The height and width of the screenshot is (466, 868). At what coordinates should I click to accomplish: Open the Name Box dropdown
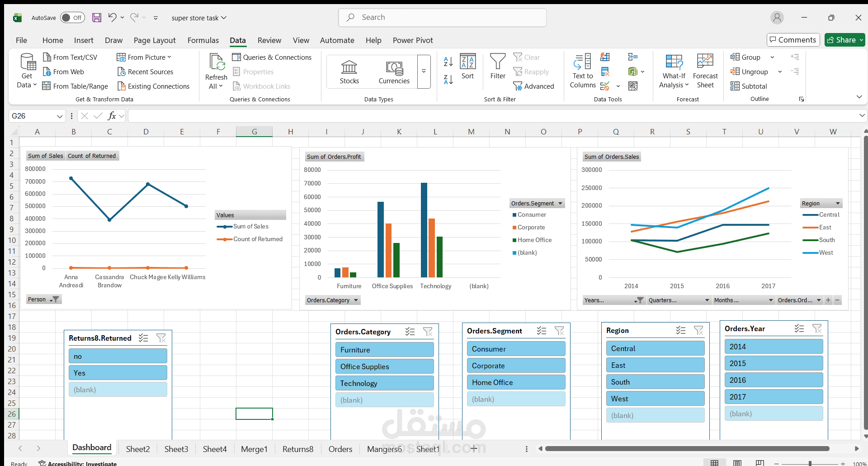59,116
